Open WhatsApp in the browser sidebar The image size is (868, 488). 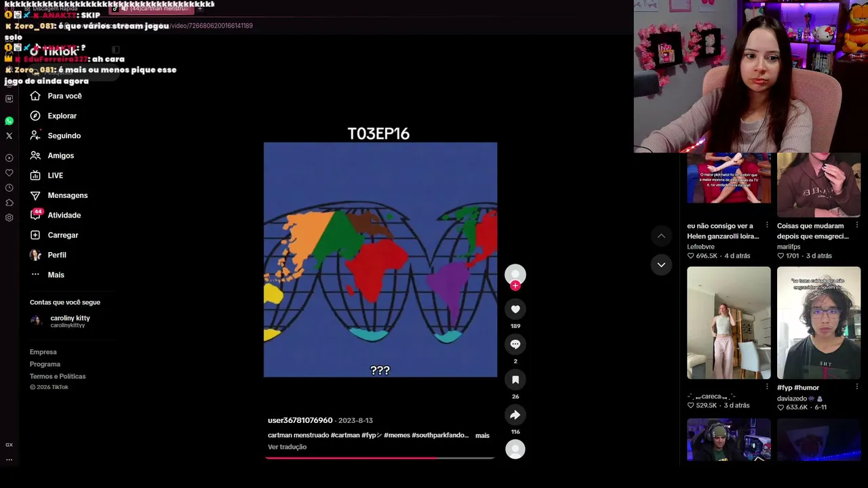tap(9, 121)
